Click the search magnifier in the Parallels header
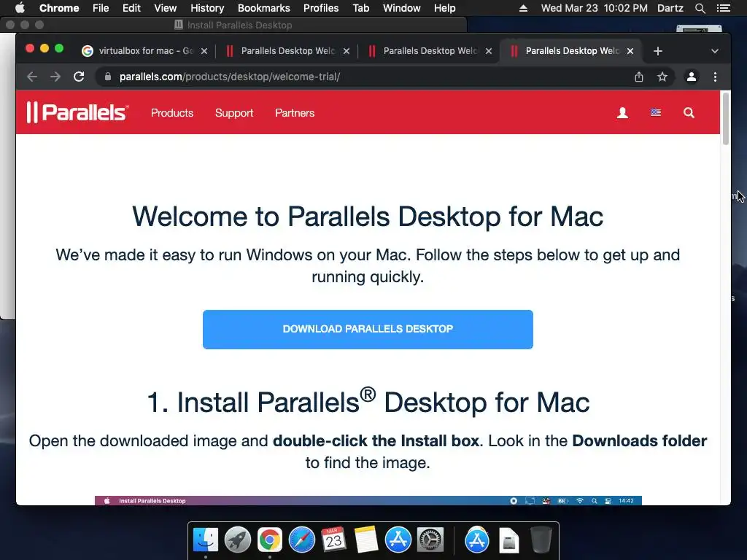The height and width of the screenshot is (560, 747). click(689, 113)
